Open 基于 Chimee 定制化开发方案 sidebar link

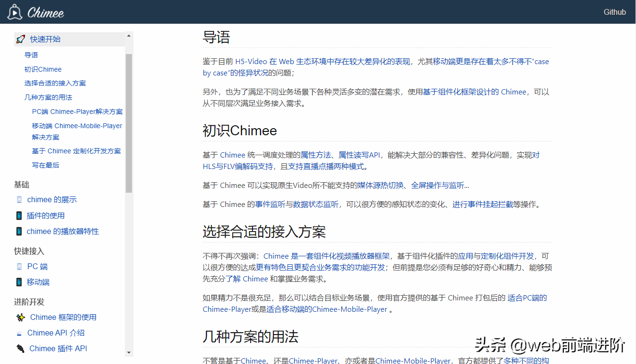76,151
